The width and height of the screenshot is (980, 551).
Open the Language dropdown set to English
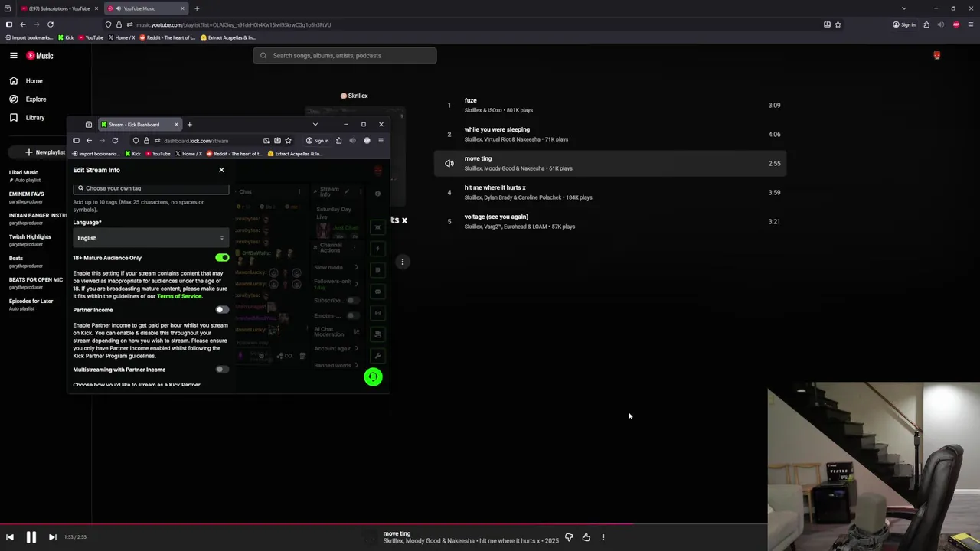pyautogui.click(x=151, y=238)
